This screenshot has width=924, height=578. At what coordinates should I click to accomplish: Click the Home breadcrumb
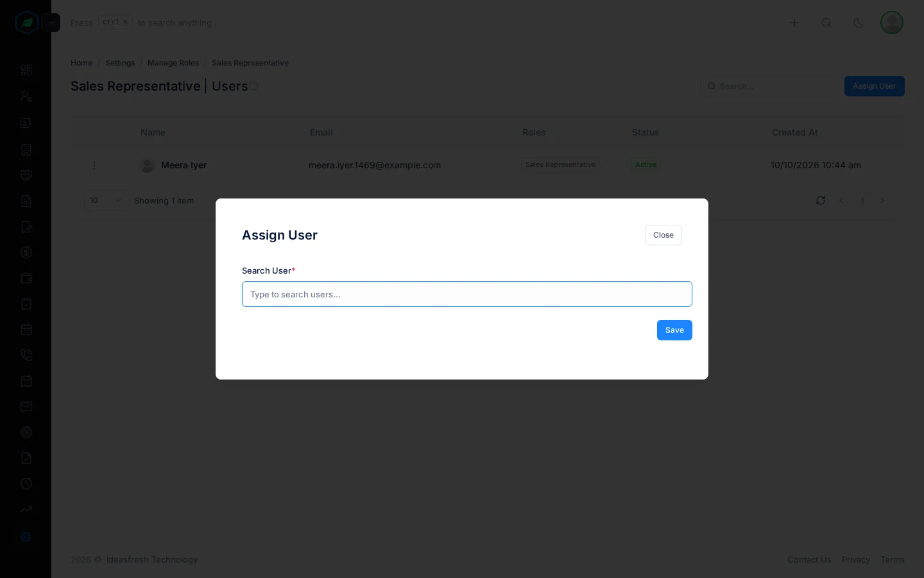[81, 63]
